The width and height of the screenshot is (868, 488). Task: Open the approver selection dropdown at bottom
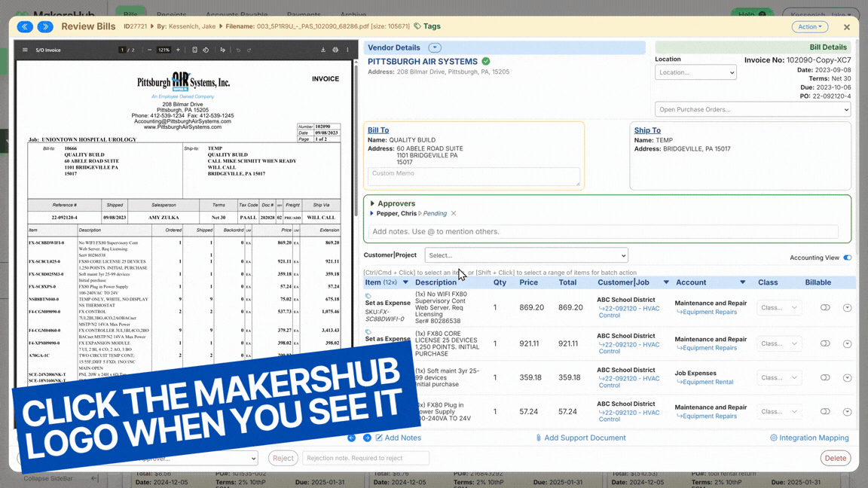point(195,458)
